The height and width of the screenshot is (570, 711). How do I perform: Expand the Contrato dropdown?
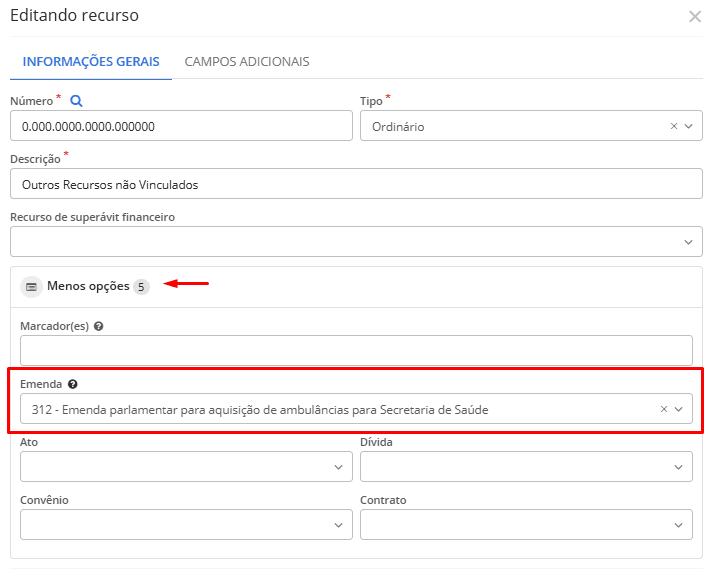click(x=678, y=525)
